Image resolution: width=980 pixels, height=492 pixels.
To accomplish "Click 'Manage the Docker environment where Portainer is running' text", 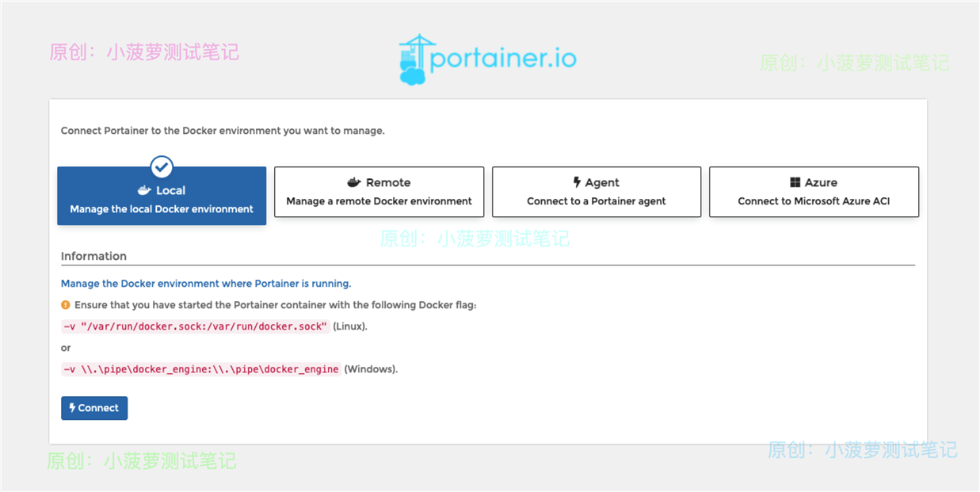I will coord(206,283).
